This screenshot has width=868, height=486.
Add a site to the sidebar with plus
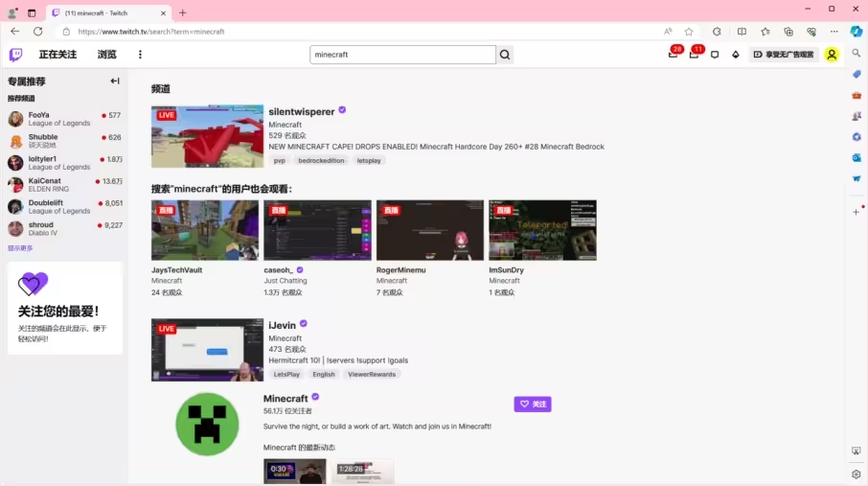click(857, 212)
